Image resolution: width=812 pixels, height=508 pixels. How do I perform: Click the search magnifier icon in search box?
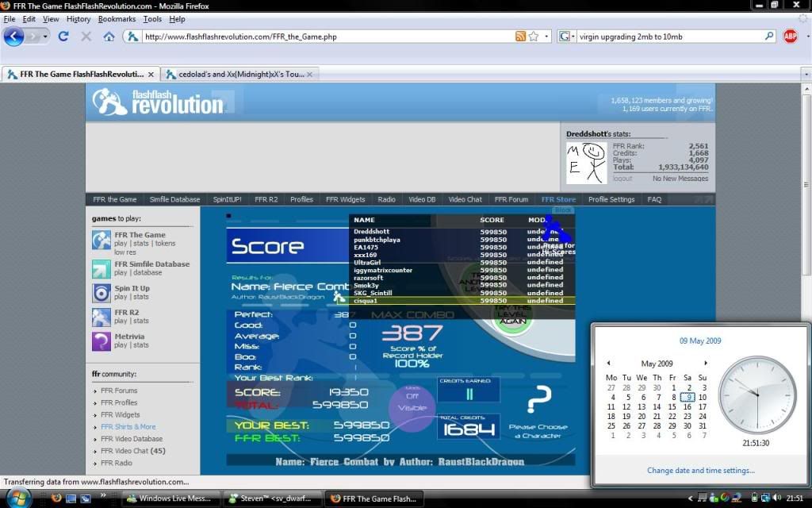pos(768,37)
